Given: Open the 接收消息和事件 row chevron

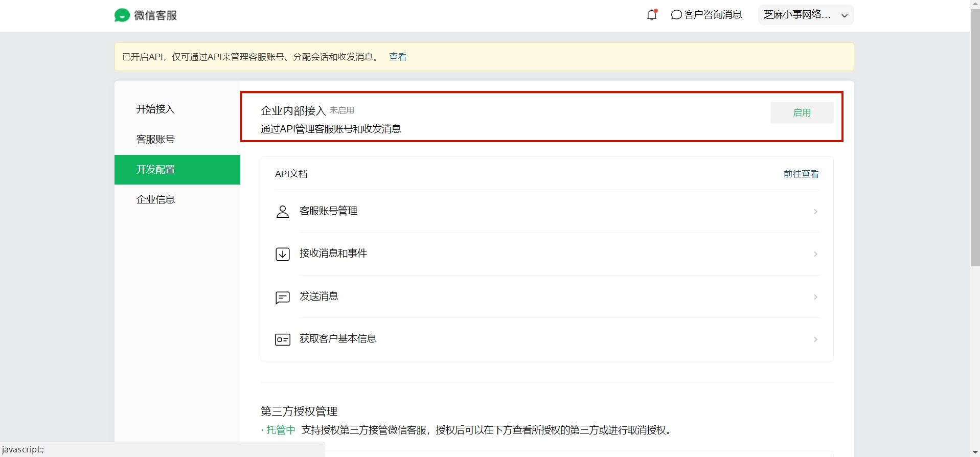Looking at the screenshot, I should [815, 254].
